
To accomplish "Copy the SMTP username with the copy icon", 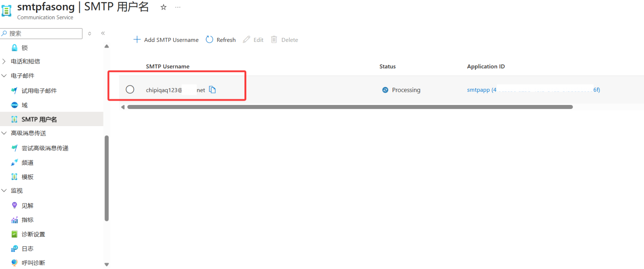I will click(212, 90).
